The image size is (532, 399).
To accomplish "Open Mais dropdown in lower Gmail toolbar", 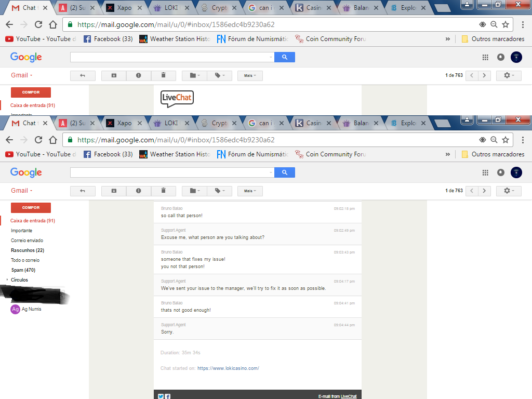I will [x=250, y=191].
